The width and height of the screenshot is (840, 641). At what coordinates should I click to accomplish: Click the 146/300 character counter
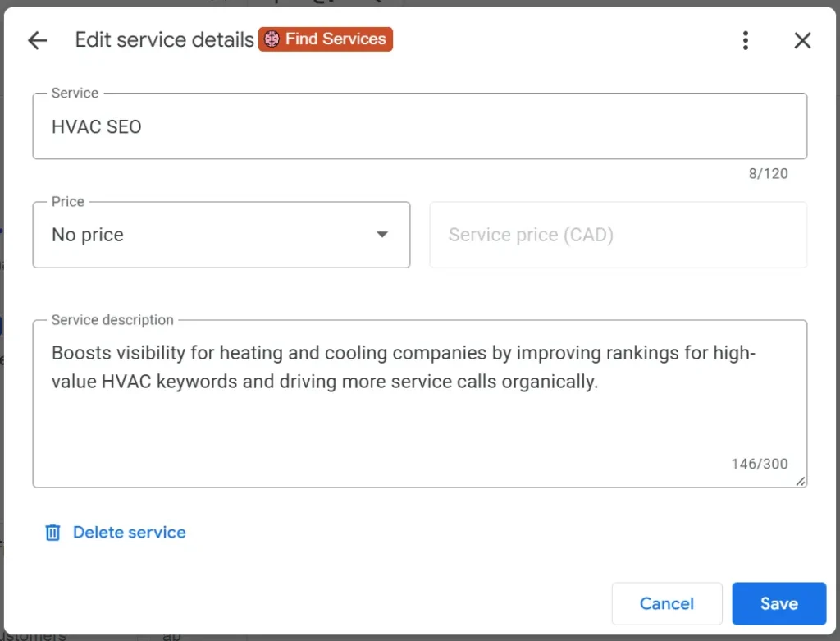click(760, 464)
